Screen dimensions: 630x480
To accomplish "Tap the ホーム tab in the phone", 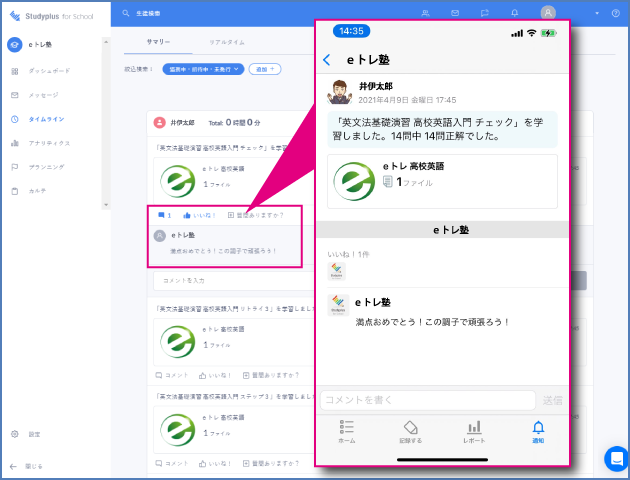I will 347,432.
